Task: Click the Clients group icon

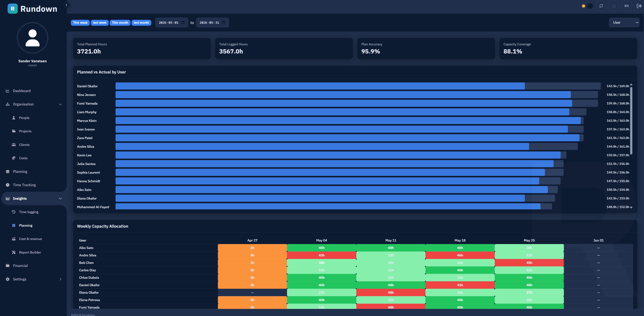Action: (14, 145)
